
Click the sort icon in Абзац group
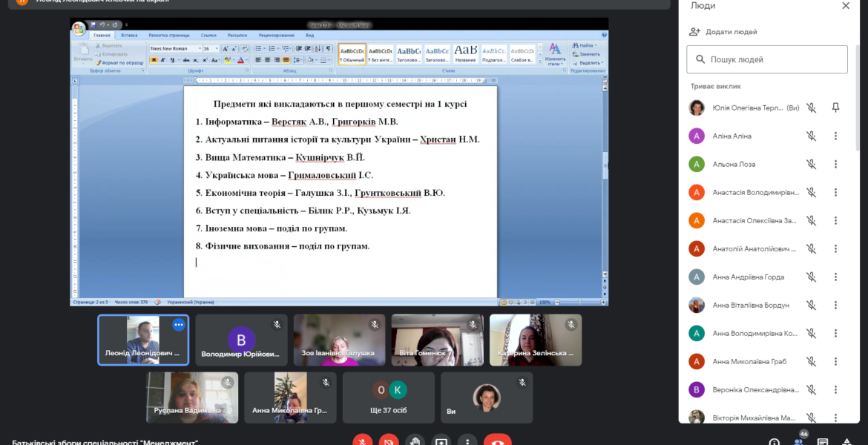pyautogui.click(x=318, y=49)
